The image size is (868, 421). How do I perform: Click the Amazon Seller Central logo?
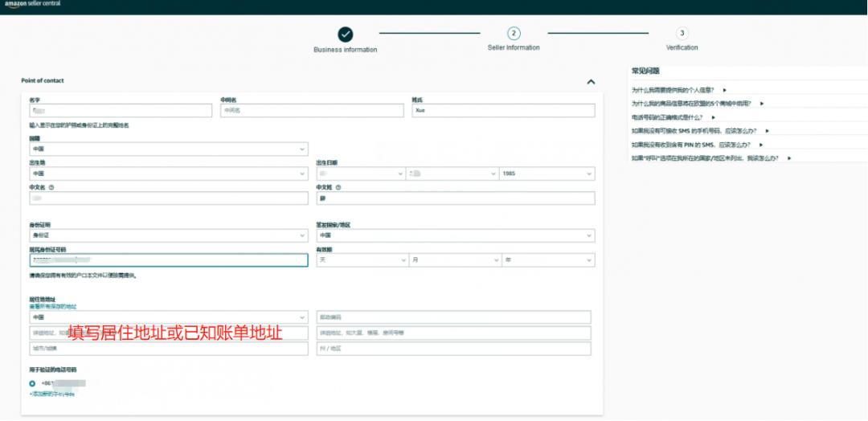(x=32, y=4)
